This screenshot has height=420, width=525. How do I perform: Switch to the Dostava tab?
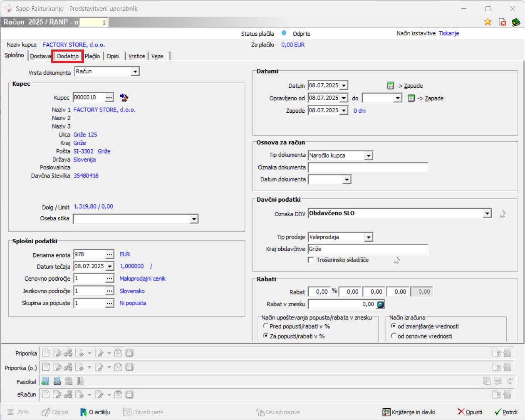tap(40, 56)
